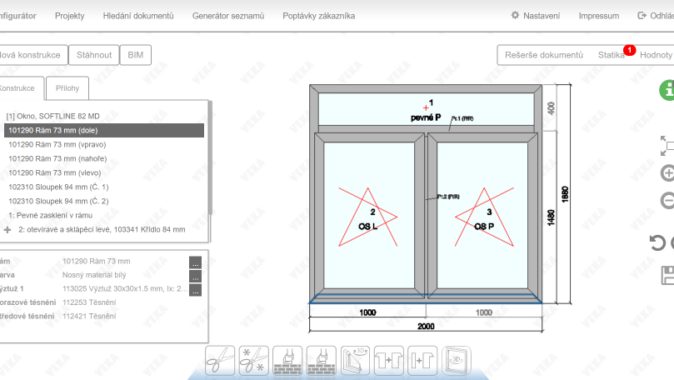
Task: Click the BIM button
Action: click(135, 55)
